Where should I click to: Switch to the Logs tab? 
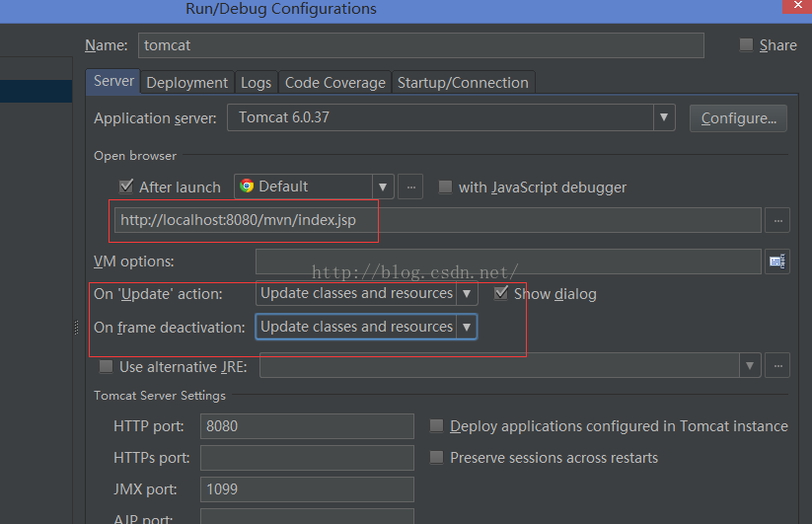256,83
